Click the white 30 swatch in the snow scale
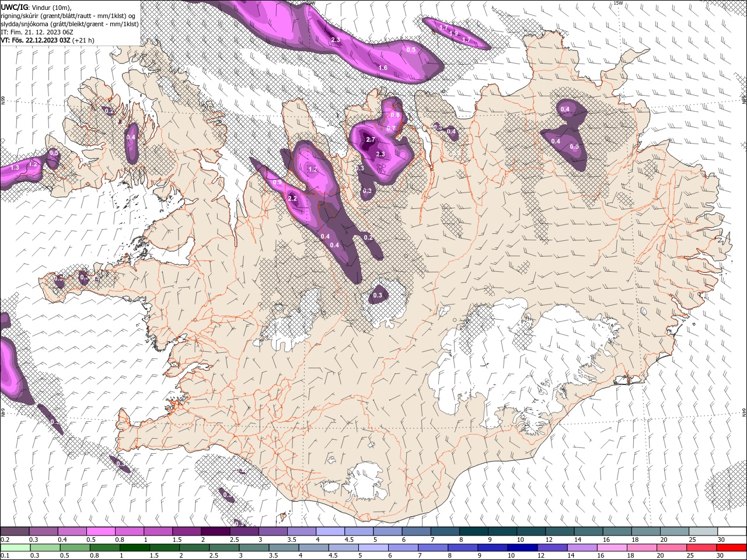This screenshot has height=560, width=747. point(732,531)
